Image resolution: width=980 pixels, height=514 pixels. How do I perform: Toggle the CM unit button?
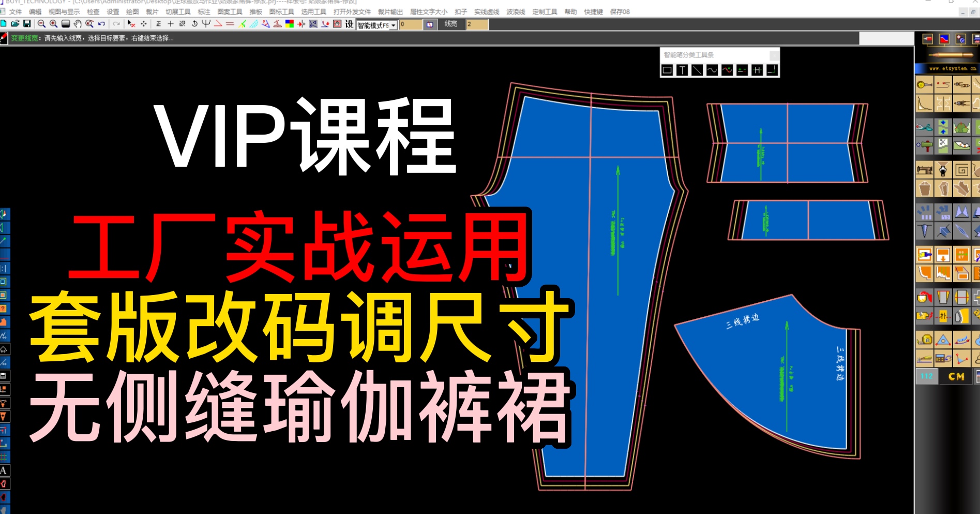pos(956,376)
